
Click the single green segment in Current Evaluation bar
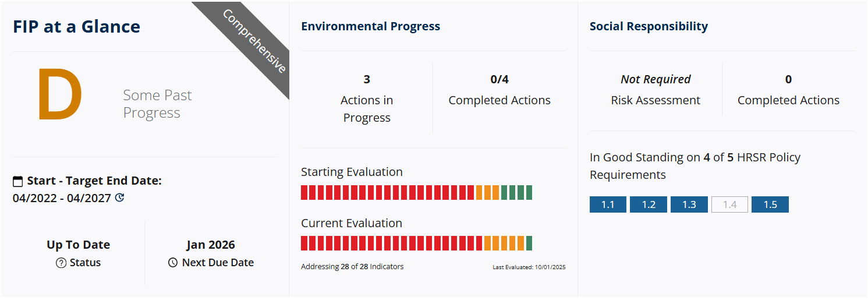[529, 243]
